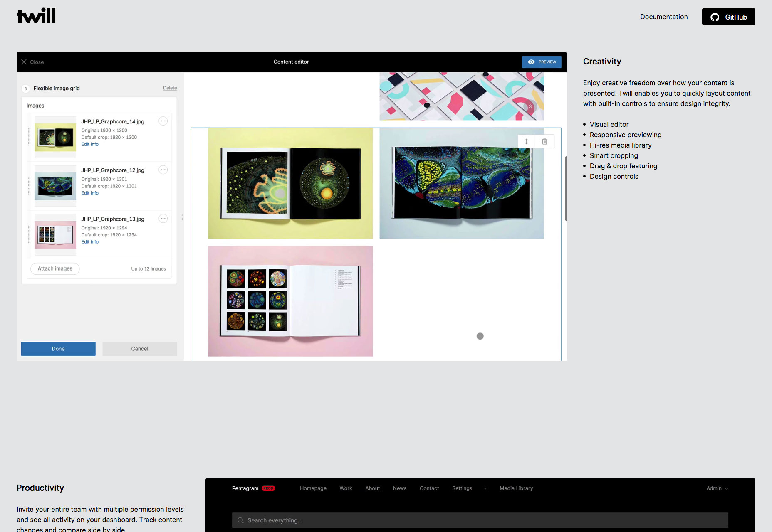
Task: Open Media Library menu item
Action: point(516,488)
